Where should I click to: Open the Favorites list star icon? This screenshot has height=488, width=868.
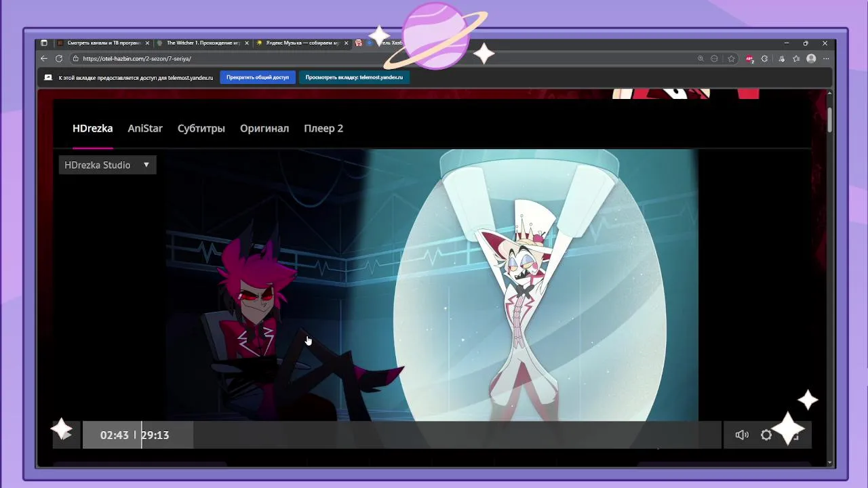[x=796, y=59]
